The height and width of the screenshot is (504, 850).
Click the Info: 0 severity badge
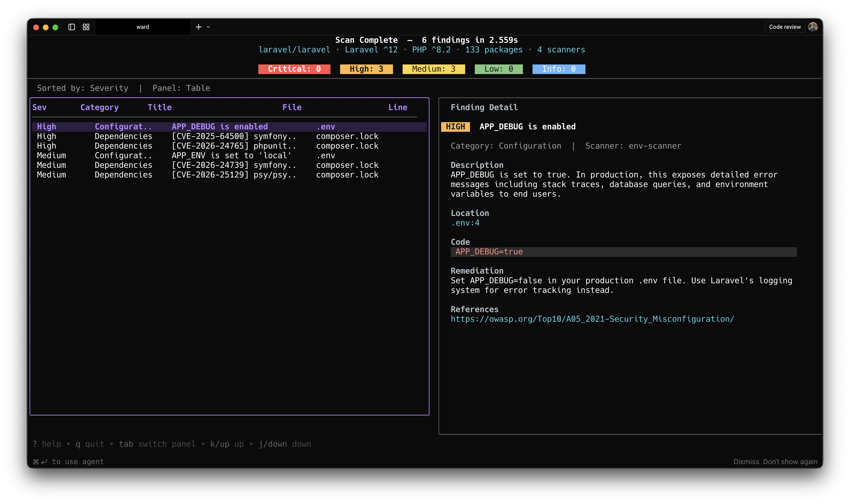[558, 69]
